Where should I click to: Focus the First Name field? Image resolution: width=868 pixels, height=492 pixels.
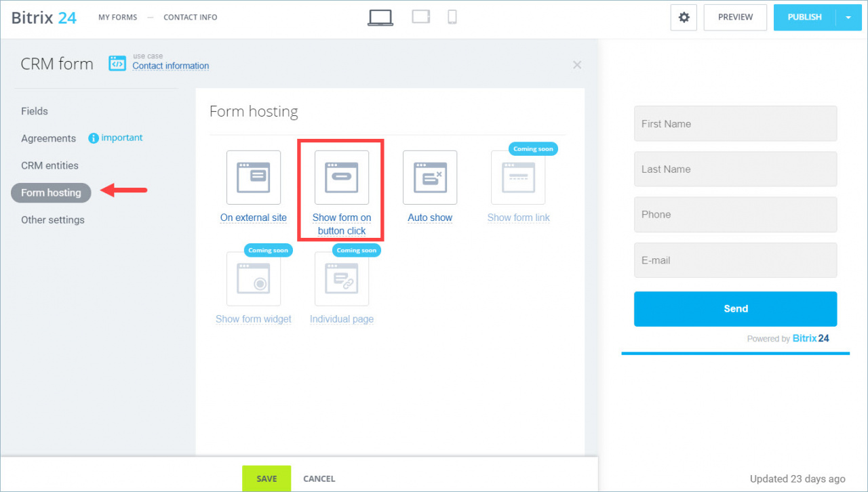coord(736,123)
